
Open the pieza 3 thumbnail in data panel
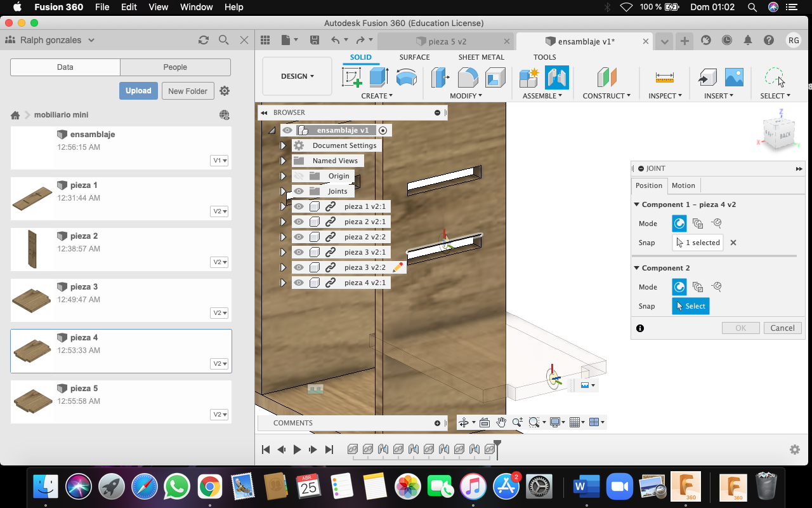tap(32, 300)
